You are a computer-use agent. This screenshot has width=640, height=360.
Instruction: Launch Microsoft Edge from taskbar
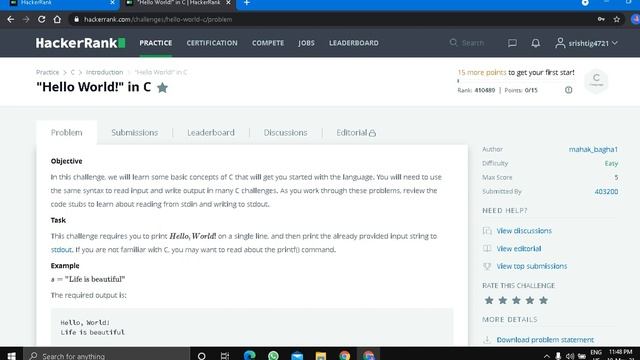[x=249, y=356]
